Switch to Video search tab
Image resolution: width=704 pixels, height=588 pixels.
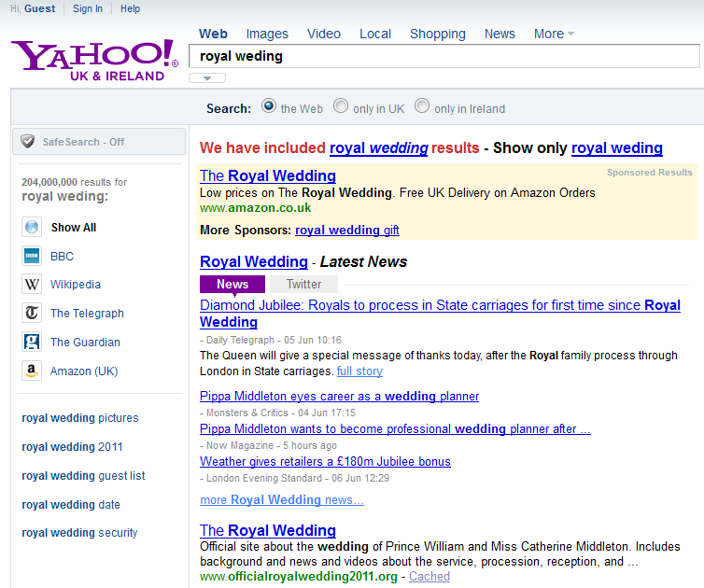click(324, 34)
